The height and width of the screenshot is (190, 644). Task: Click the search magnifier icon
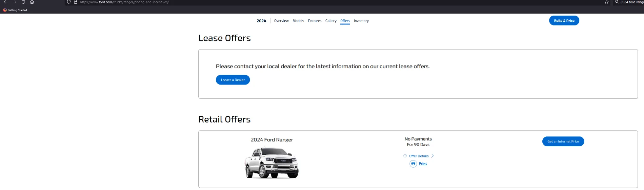click(x=617, y=2)
